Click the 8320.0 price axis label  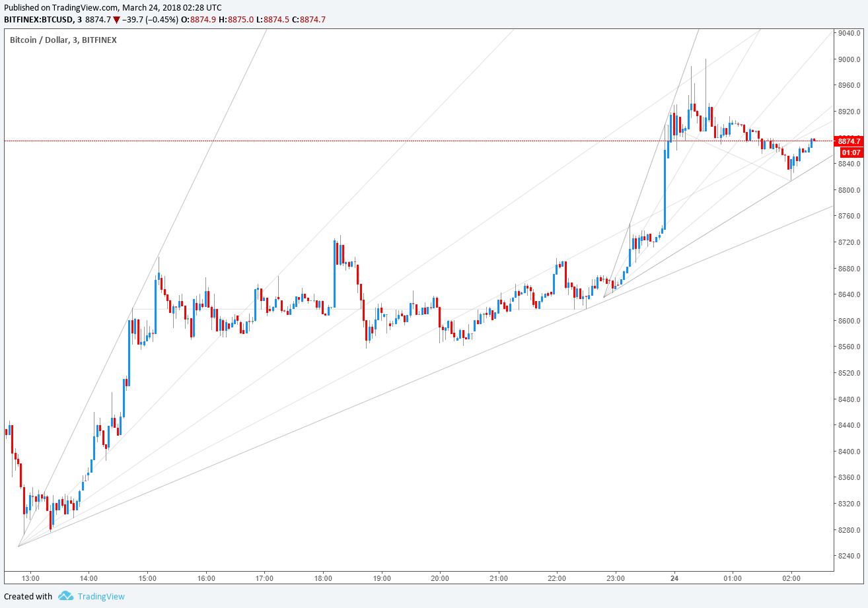849,504
